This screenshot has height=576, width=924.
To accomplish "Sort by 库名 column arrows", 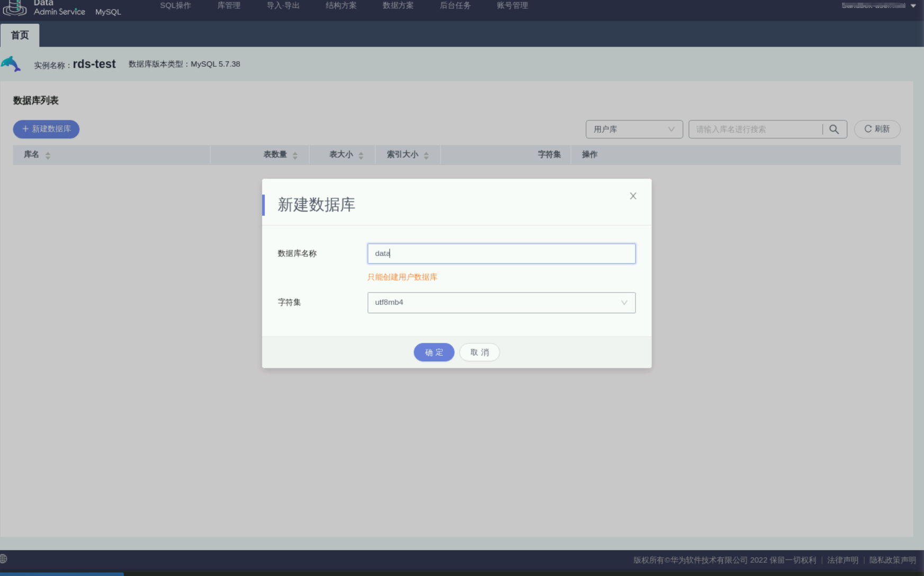I will pyautogui.click(x=48, y=155).
